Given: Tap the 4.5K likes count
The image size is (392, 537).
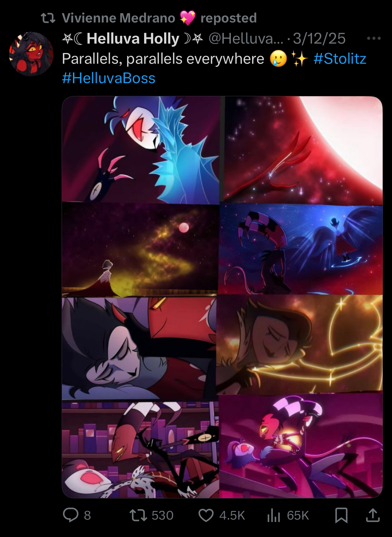Looking at the screenshot, I should 232,516.
